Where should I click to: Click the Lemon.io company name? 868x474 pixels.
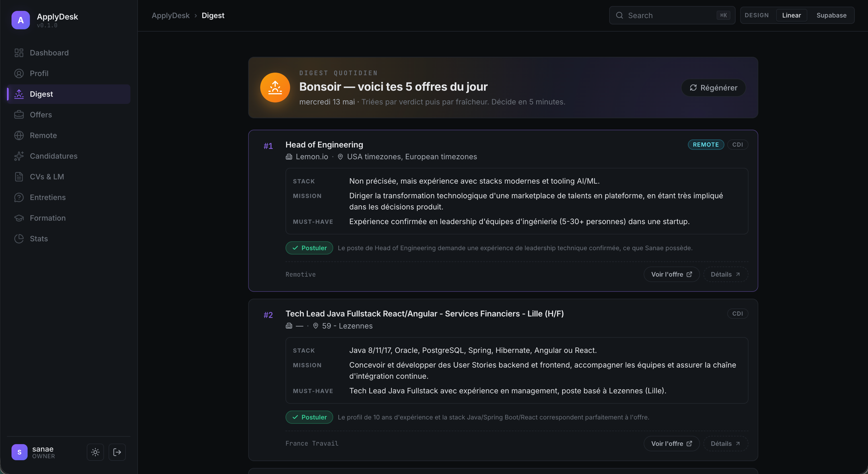point(312,157)
